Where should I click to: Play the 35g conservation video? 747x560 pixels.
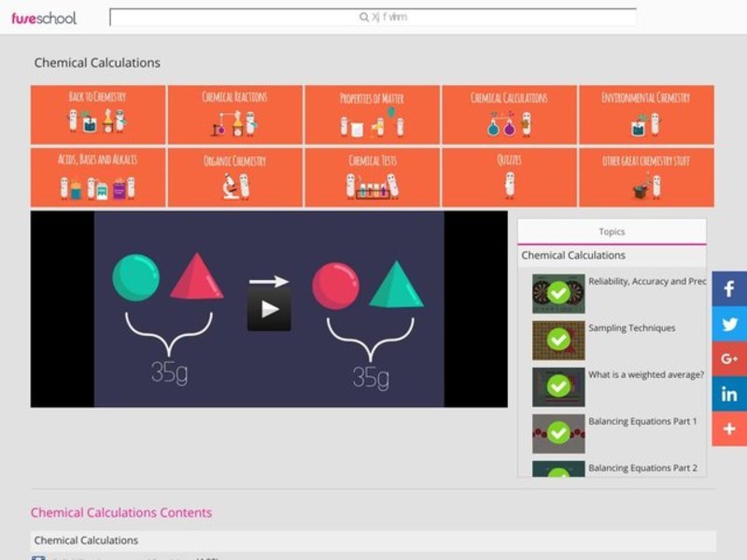point(269,309)
